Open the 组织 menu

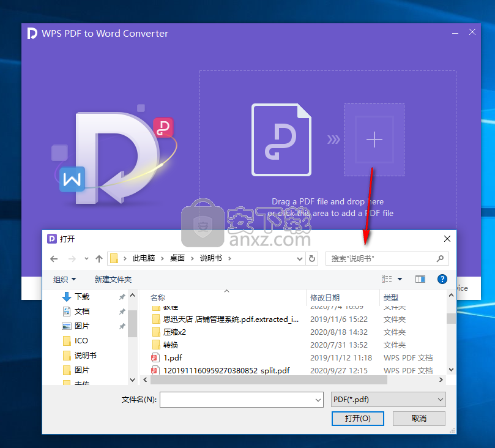coord(64,280)
